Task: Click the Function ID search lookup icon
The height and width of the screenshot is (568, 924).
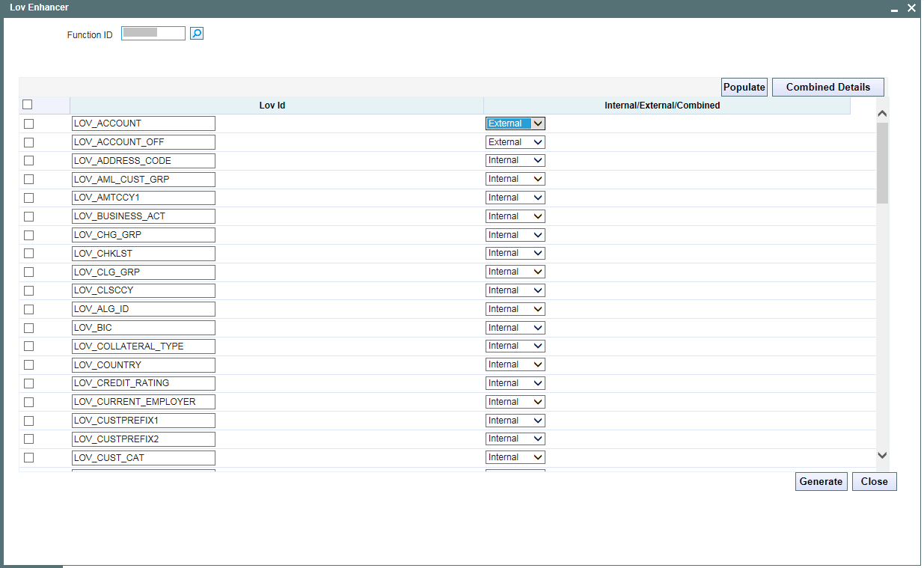Action: 196,34
